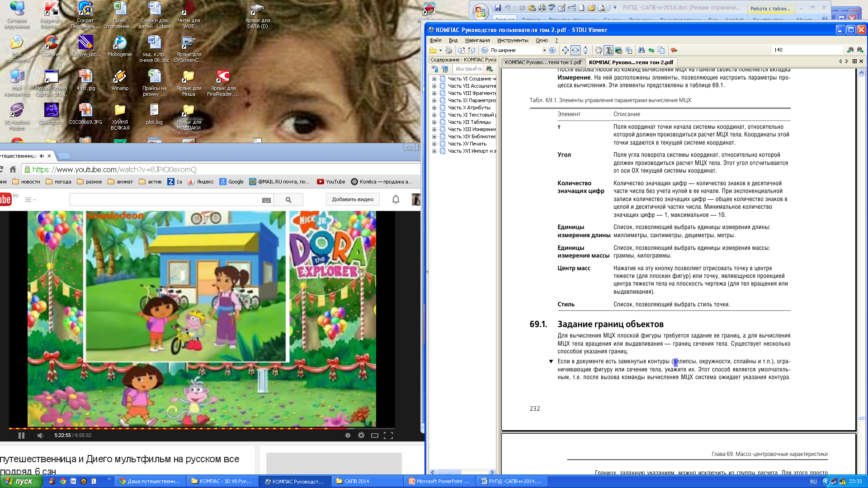Zoom in plus icon in STDU Viewer
The image size is (868, 488).
tap(552, 50)
